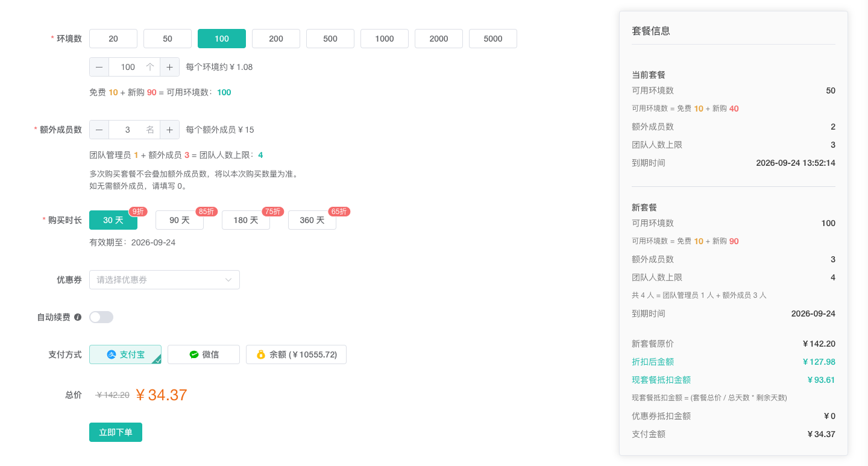Select 50 environments option
The height and width of the screenshot is (466, 868).
pos(168,39)
